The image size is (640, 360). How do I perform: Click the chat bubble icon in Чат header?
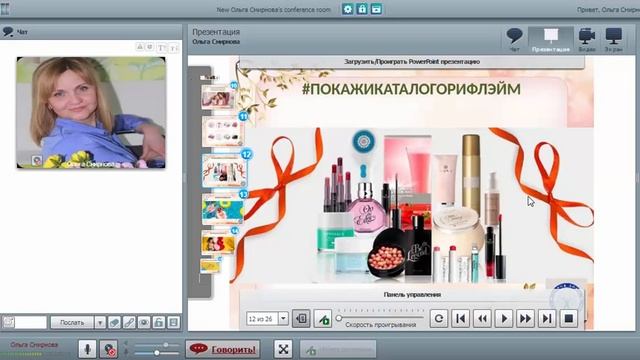[8, 31]
